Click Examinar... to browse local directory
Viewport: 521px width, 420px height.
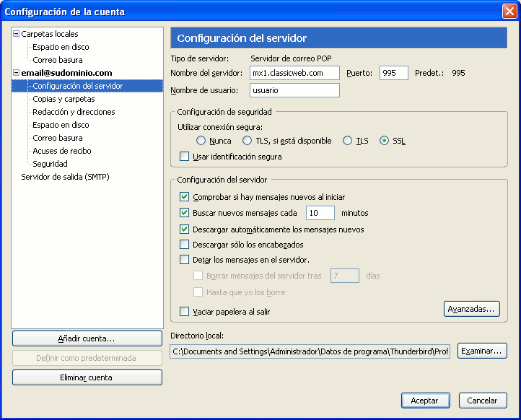482,351
